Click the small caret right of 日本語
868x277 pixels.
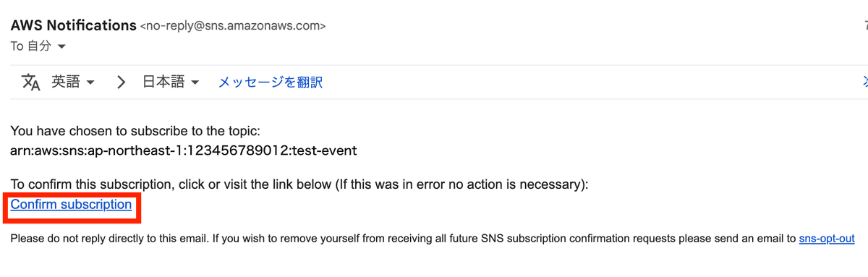(195, 83)
